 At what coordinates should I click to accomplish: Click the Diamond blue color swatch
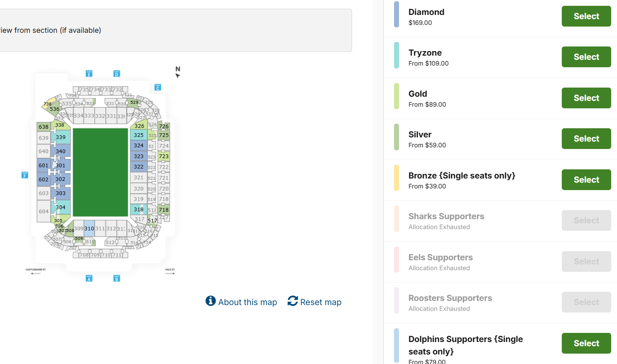[397, 14]
